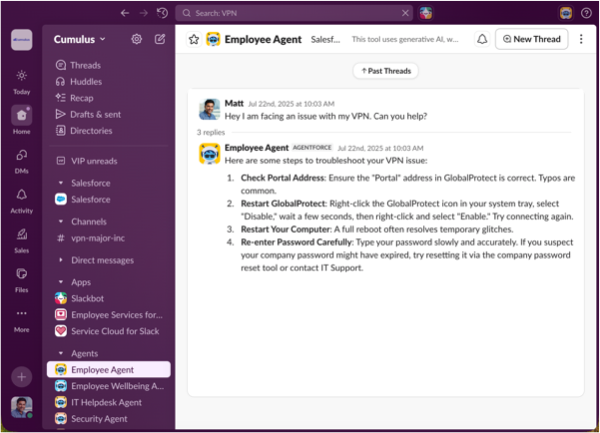Click the 3 replies label
Screen dimensions: 600x433
click(x=211, y=132)
